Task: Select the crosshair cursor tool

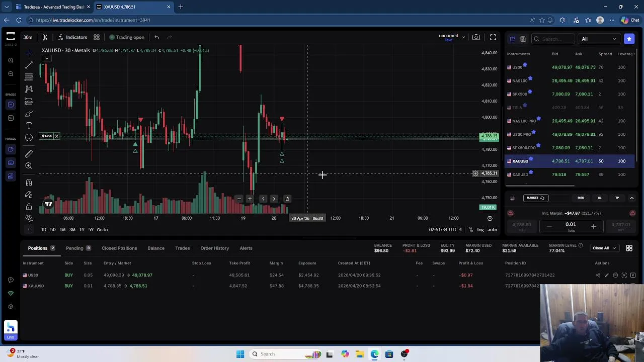Action: point(29,52)
